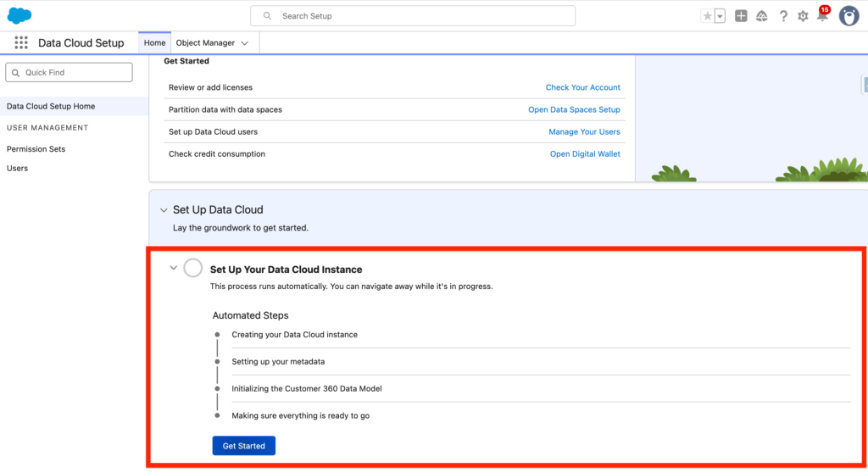Click the Salesforce cloud logo
The height and width of the screenshot is (473, 868).
tap(19, 15)
